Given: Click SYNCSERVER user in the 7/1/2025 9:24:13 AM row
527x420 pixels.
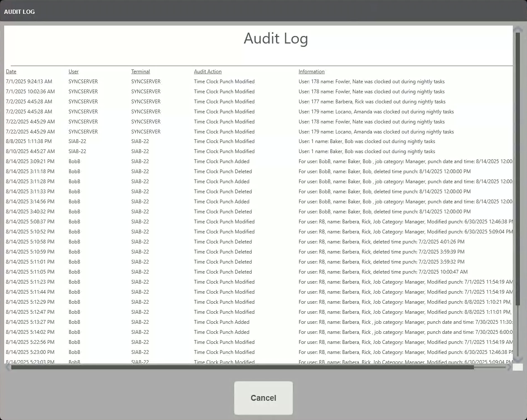Looking at the screenshot, I should coord(83,82).
